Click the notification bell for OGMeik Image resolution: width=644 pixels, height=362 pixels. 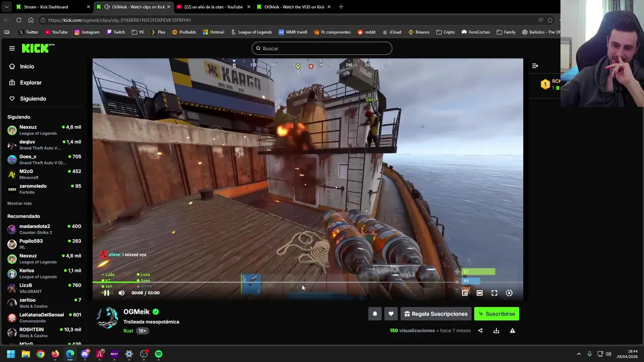click(x=375, y=314)
